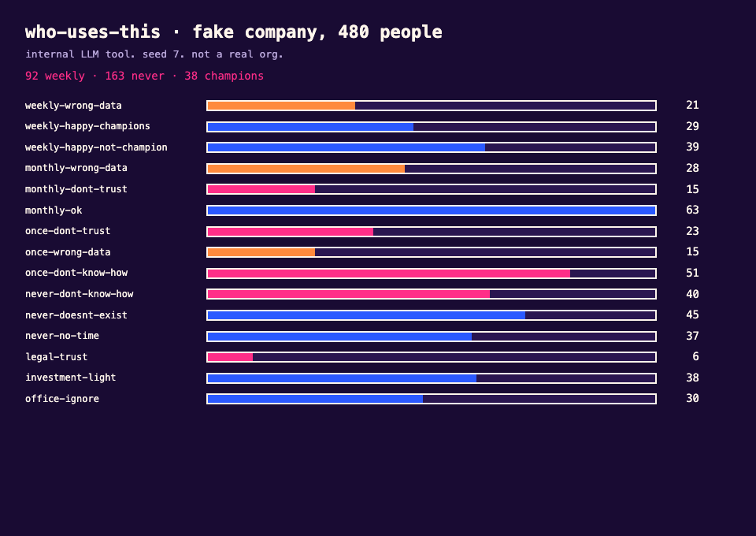This screenshot has width=756, height=536.
Task: Select the once-dont-trust label
Action: pyautogui.click(x=68, y=231)
